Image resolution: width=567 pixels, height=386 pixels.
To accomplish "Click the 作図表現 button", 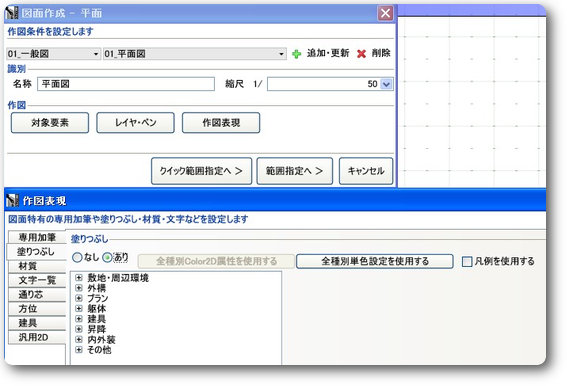I will (x=221, y=123).
